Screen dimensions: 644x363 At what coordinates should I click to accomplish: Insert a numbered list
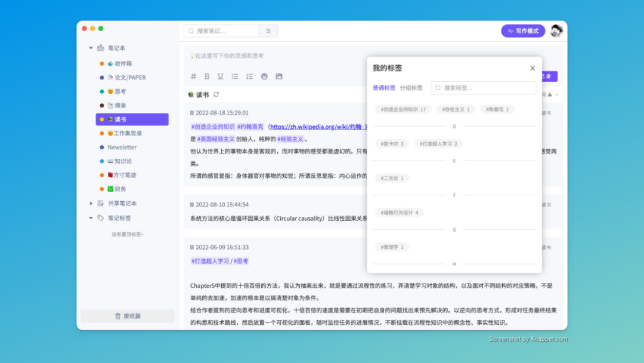pyautogui.click(x=249, y=76)
